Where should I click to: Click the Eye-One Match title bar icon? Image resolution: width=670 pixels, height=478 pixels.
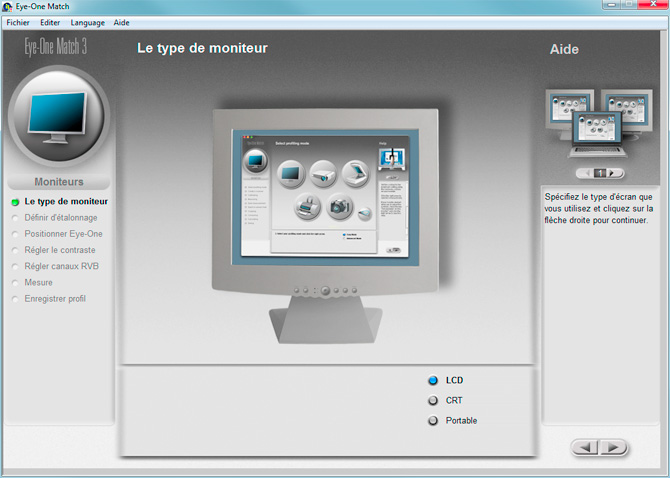pyautogui.click(x=7, y=7)
